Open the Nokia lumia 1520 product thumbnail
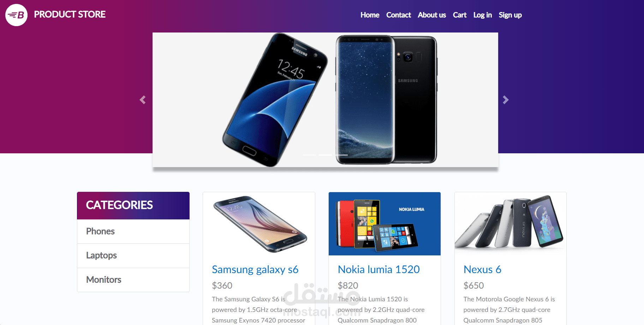644x325 pixels. click(384, 224)
